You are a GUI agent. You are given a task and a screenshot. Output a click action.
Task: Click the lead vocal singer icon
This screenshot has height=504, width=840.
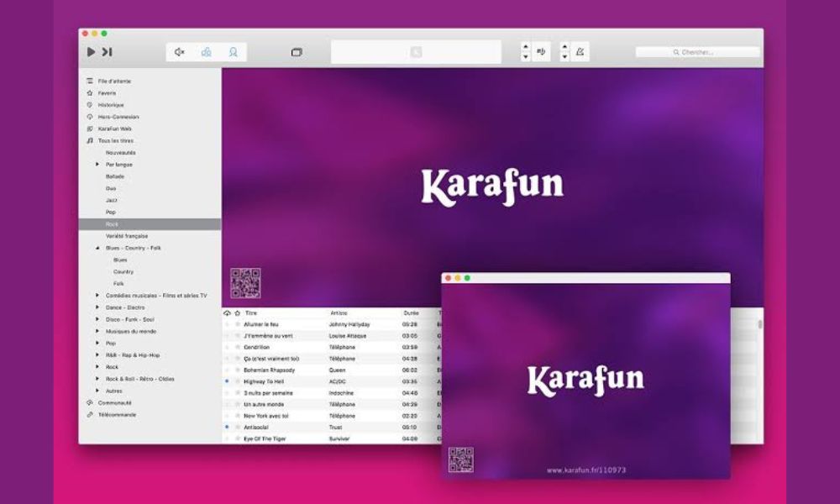click(233, 52)
